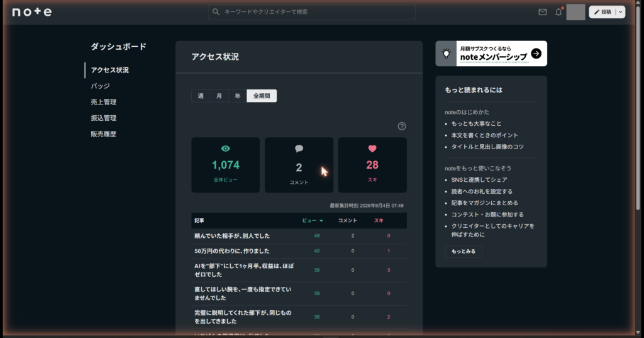Image resolution: width=644 pixels, height=338 pixels.
Task: Open the notifications bell
Action: 558,12
